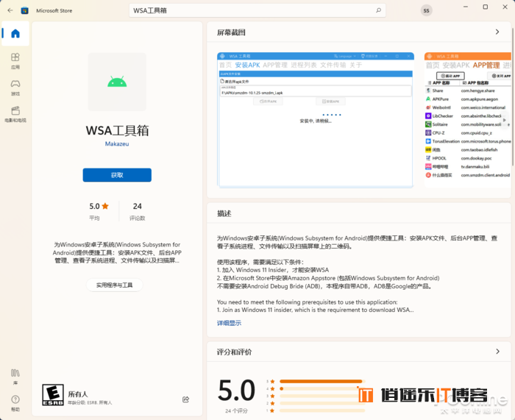Click the 3-star rating bar
Image resolution: width=515 pixels, height=420 pixels.
click(x=322, y=396)
